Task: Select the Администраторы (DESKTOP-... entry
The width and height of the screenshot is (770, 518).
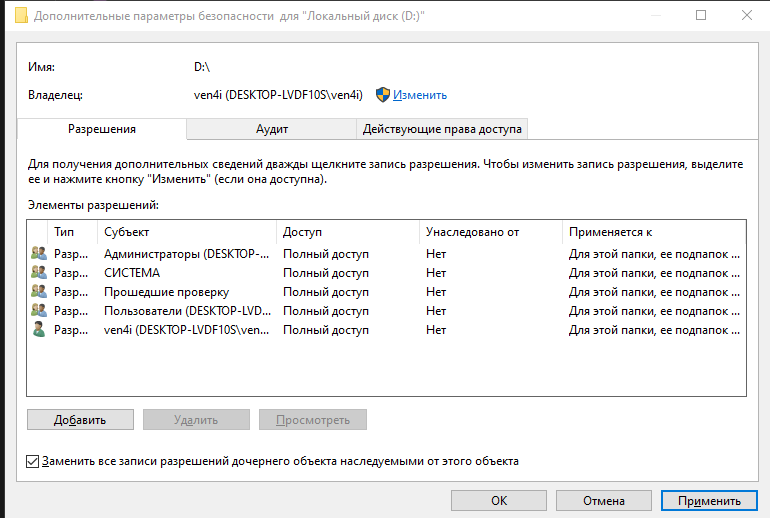Action: (187, 254)
